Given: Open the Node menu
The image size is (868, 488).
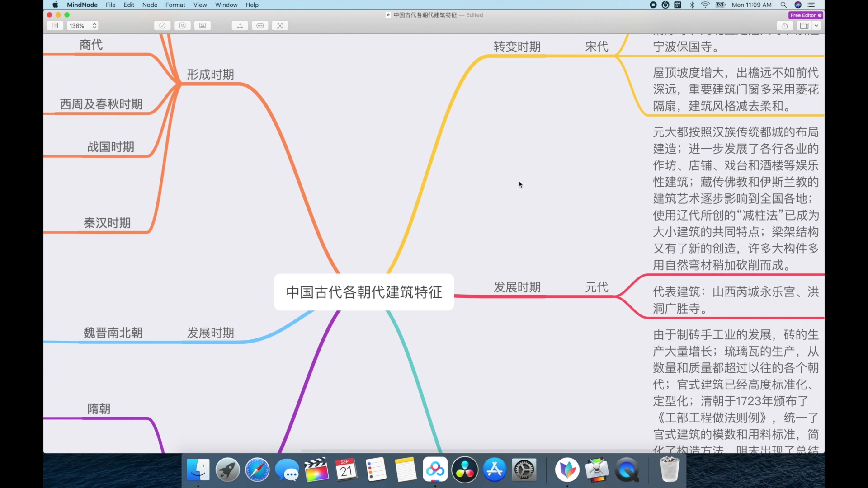Looking at the screenshot, I should pos(150,5).
